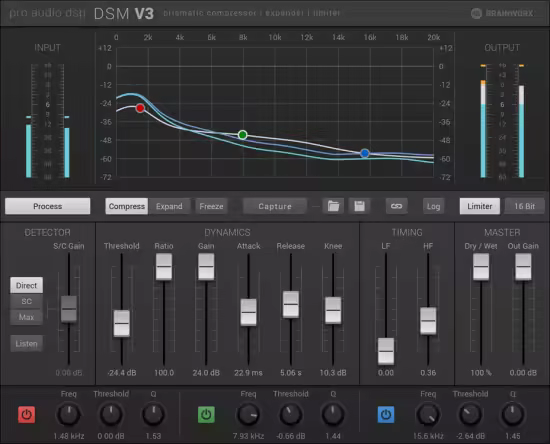The image size is (550, 444).
Task: Open preset with the folder icon
Action: tap(333, 206)
